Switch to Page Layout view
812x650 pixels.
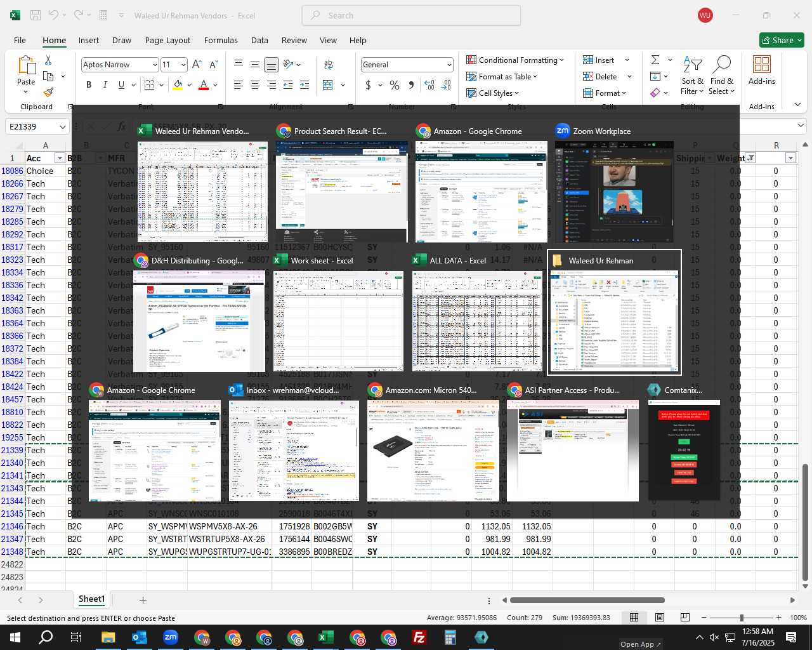(659, 618)
